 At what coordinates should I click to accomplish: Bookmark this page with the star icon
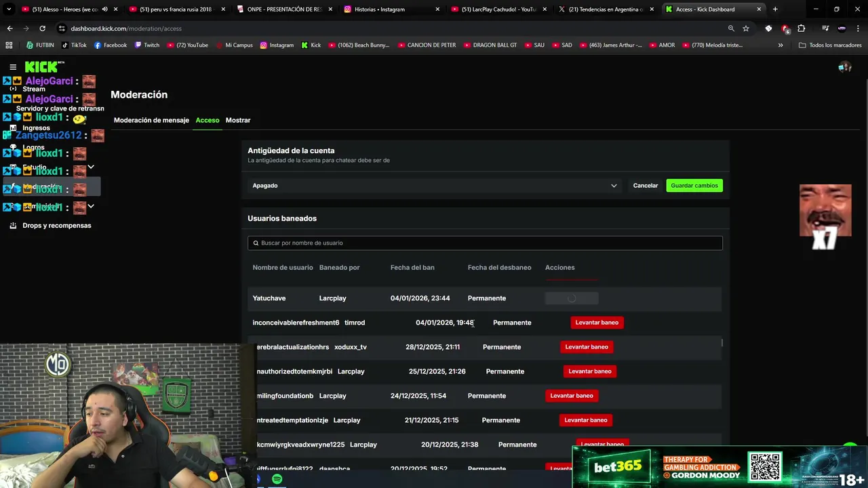(746, 28)
